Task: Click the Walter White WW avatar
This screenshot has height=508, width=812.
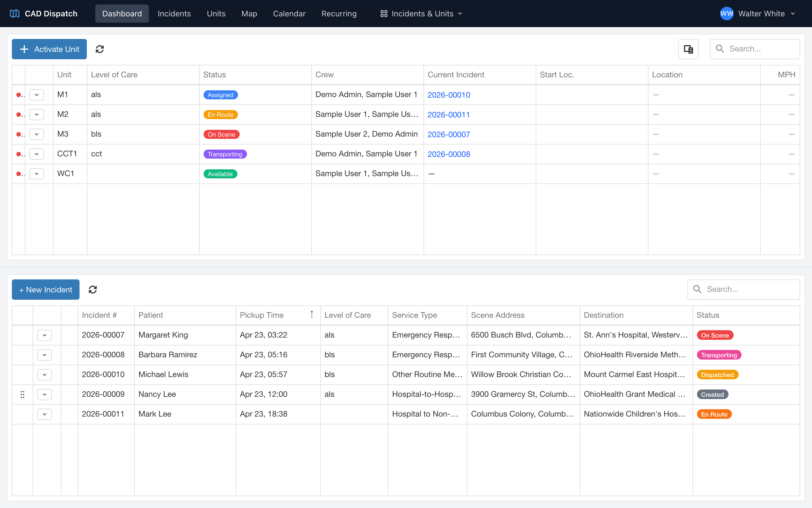Action: coord(727,14)
